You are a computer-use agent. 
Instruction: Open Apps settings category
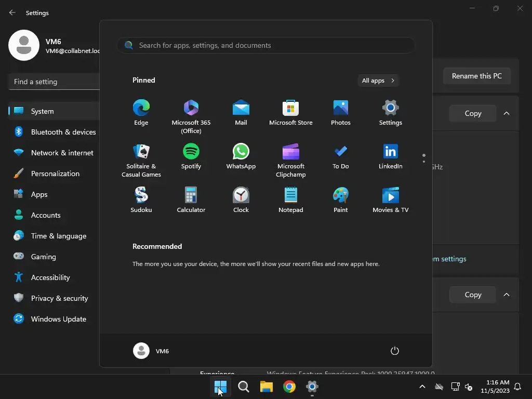(x=54, y=194)
